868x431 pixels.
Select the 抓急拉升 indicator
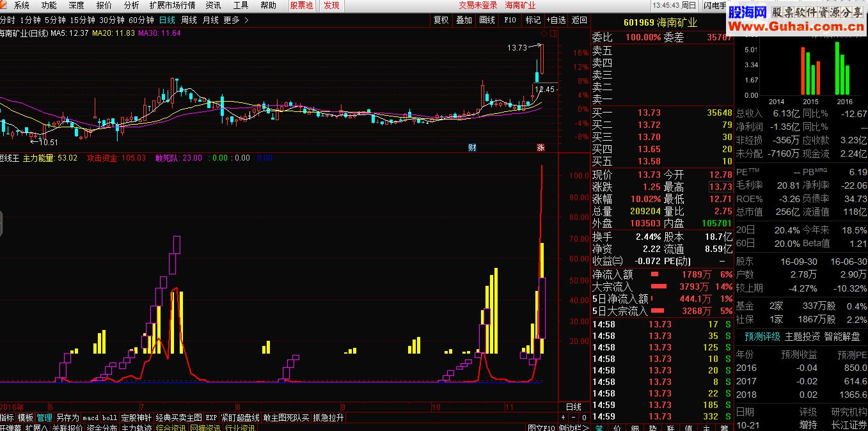pyautogui.click(x=329, y=418)
